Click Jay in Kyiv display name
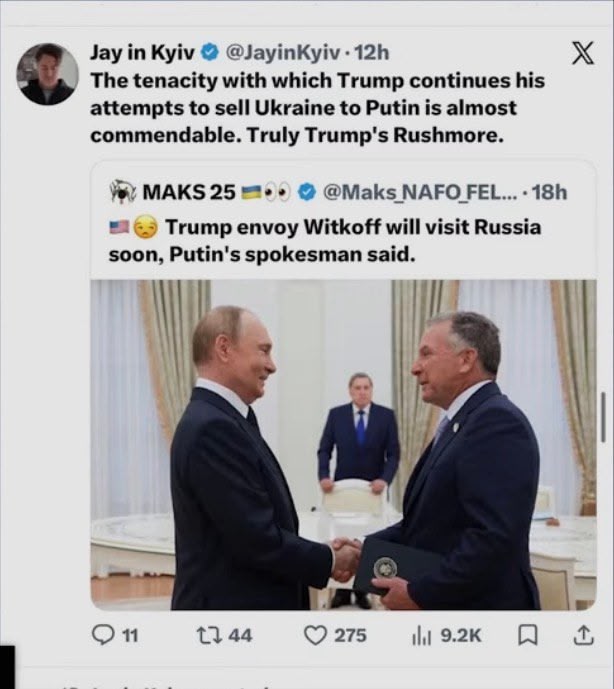Screen dimensions: 614x689 (142, 53)
